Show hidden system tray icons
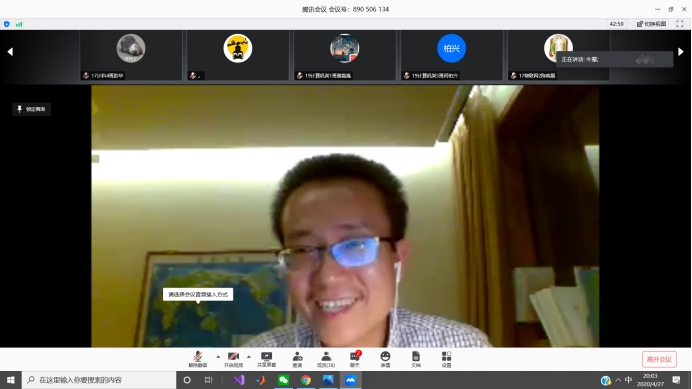The image size is (692, 389). coord(618,380)
